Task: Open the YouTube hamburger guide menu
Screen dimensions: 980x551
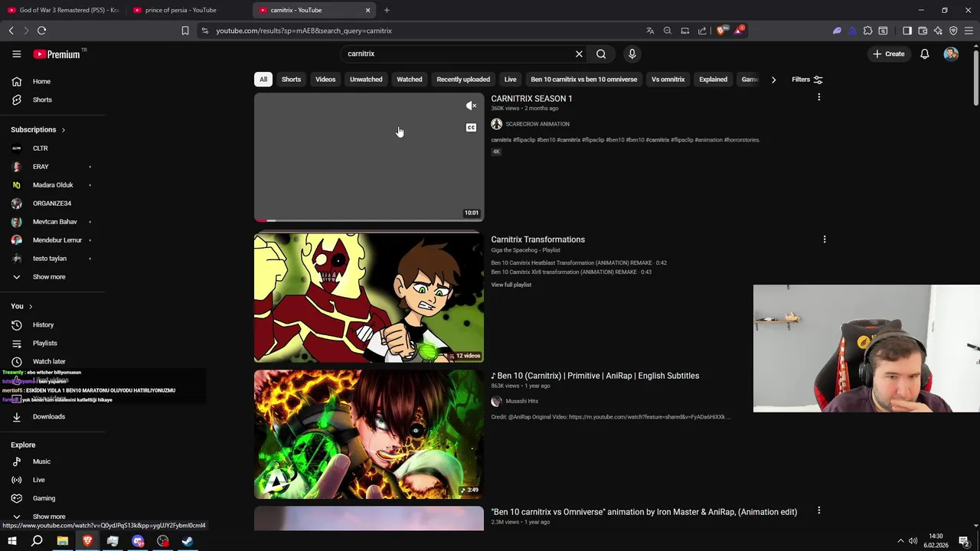Action: tap(17, 54)
